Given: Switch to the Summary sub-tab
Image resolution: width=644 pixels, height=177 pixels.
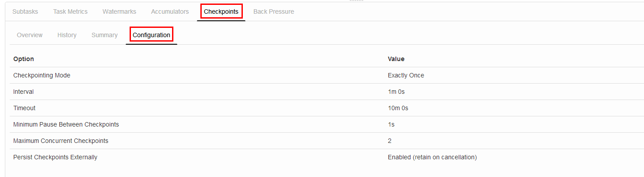Looking at the screenshot, I should [104, 35].
